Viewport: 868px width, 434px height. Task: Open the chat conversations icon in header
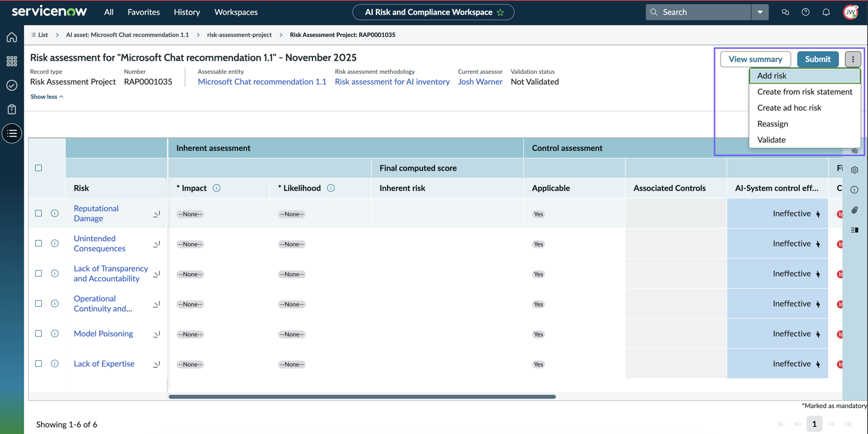[785, 12]
